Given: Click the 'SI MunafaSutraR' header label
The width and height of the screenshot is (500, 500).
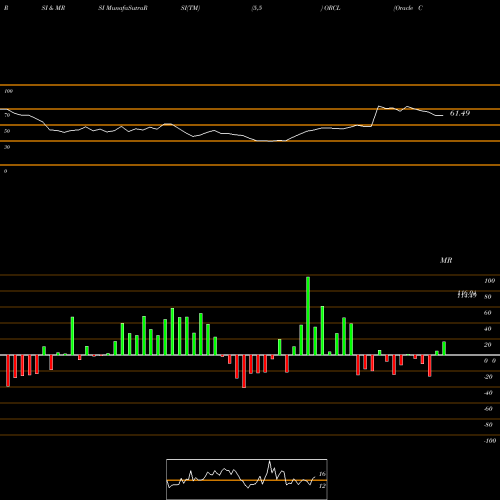Looking at the screenshot, I should point(123,8).
